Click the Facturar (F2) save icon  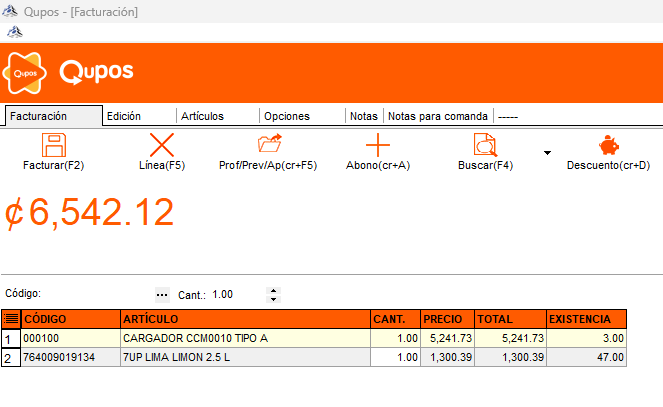pos(53,144)
